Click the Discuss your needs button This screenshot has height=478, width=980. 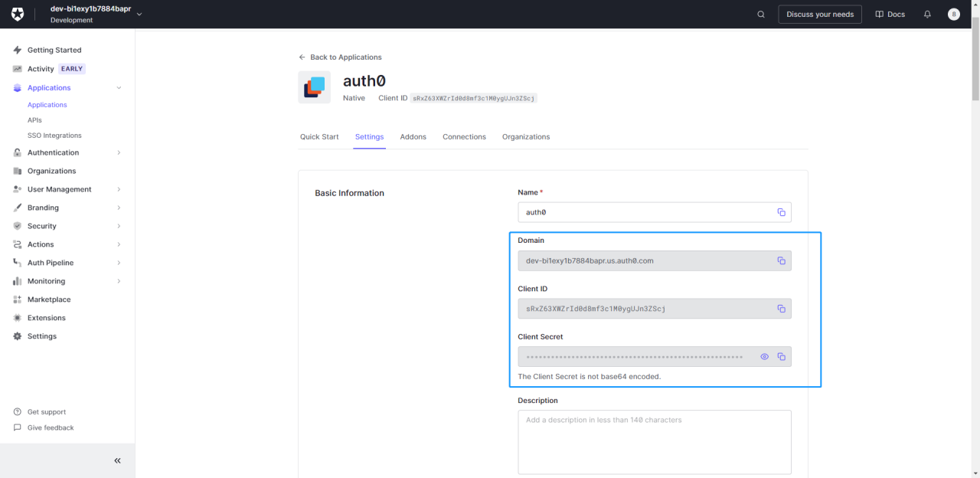819,15
